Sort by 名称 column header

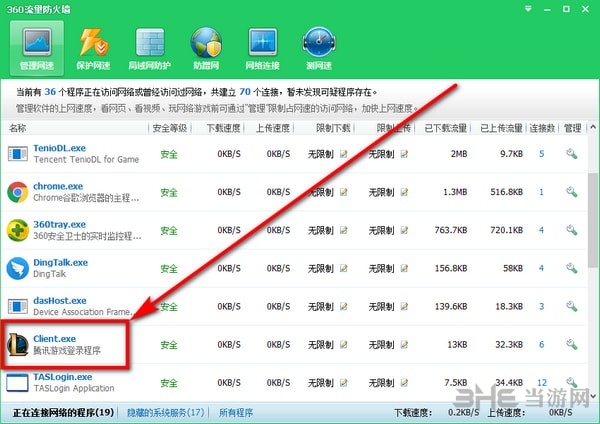tap(18, 128)
